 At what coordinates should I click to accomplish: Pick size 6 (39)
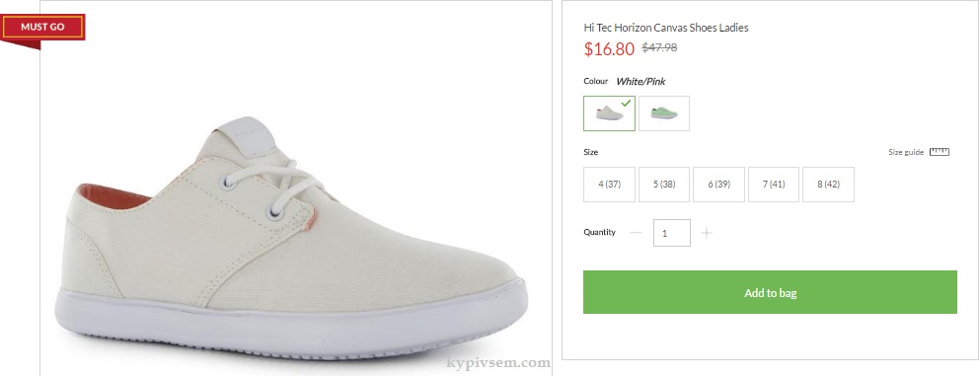[718, 185]
